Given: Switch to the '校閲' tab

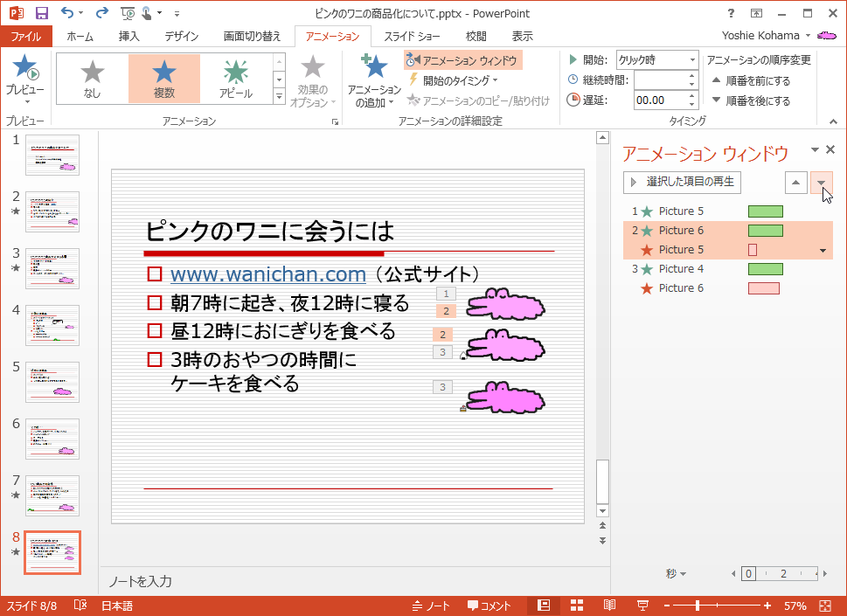Looking at the screenshot, I should pyautogui.click(x=476, y=36).
